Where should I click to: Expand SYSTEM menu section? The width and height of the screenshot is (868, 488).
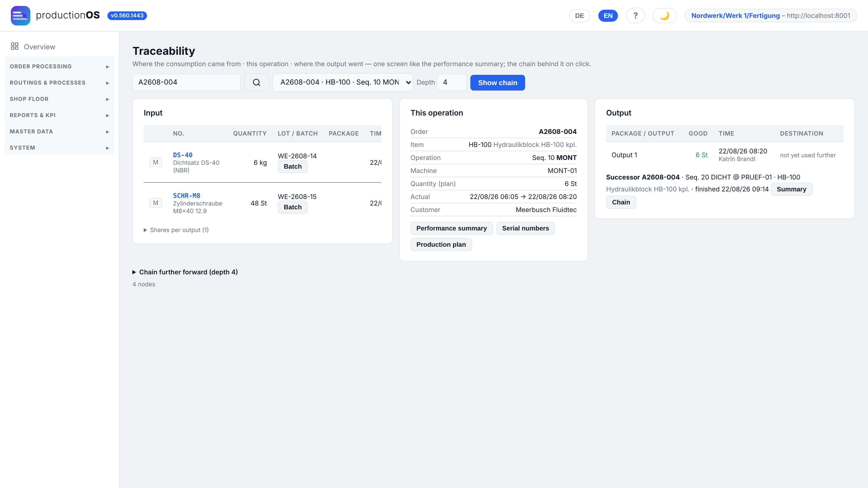59,148
